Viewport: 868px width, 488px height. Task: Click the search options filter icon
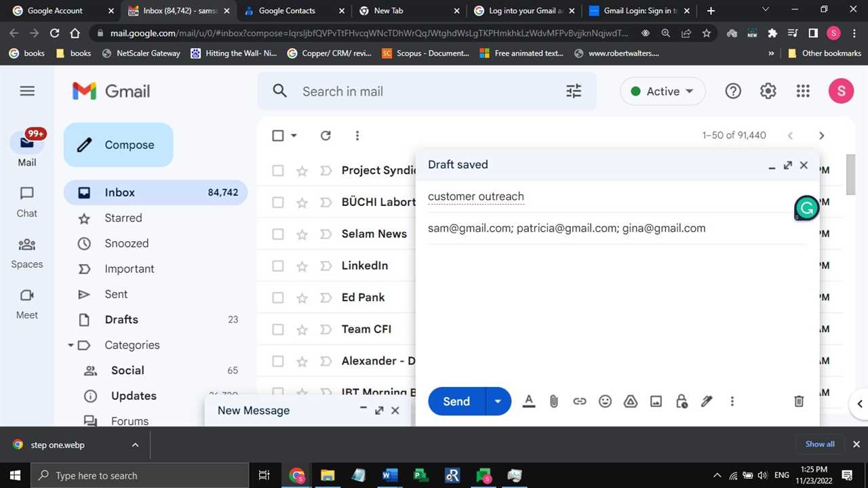pyautogui.click(x=574, y=91)
